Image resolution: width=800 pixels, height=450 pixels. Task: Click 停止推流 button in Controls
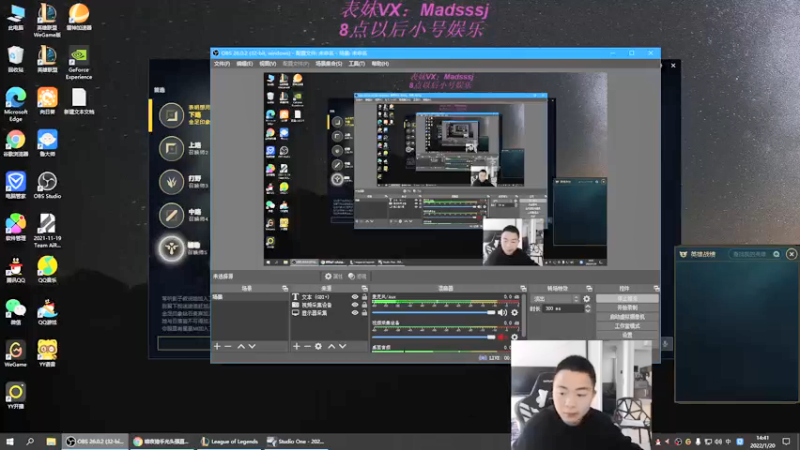[627, 298]
